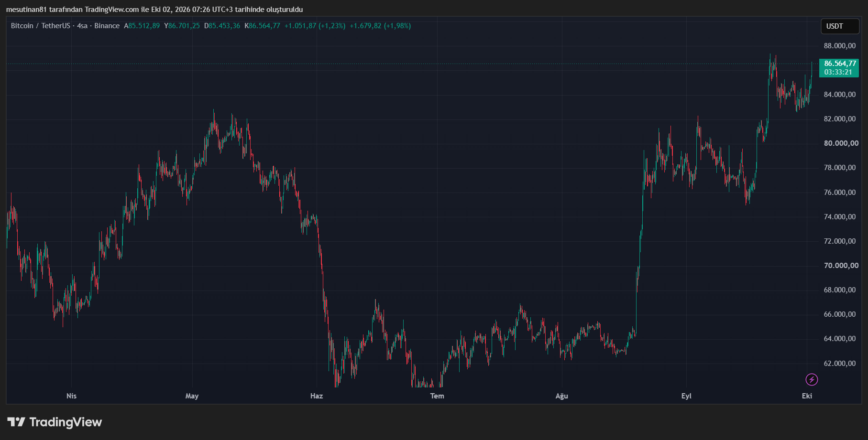The image size is (868, 440).
Task: Click the 74.000,00 price axis label
Action: pos(840,217)
